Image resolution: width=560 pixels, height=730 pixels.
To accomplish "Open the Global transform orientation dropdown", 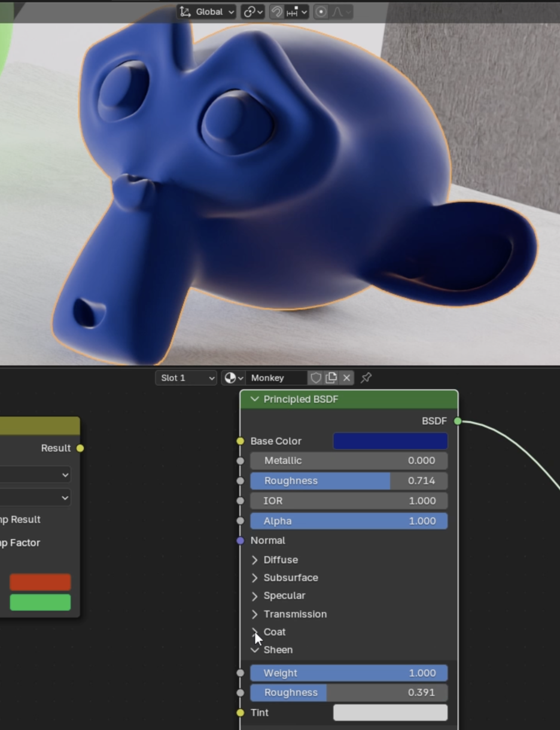I will click(207, 12).
